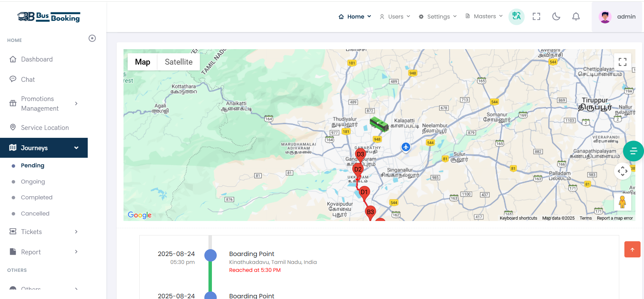Open the Users dropdown menu
Screen dimensions: 644x299
click(x=395, y=16)
